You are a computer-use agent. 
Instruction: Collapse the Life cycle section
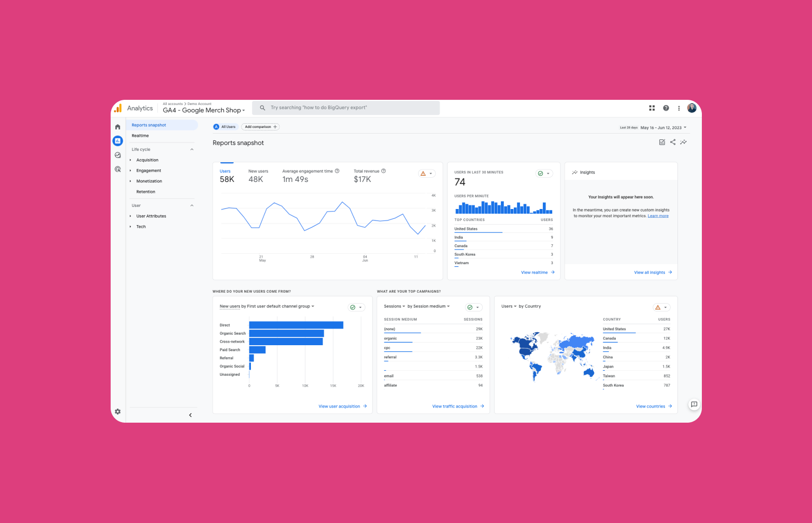[192, 149]
